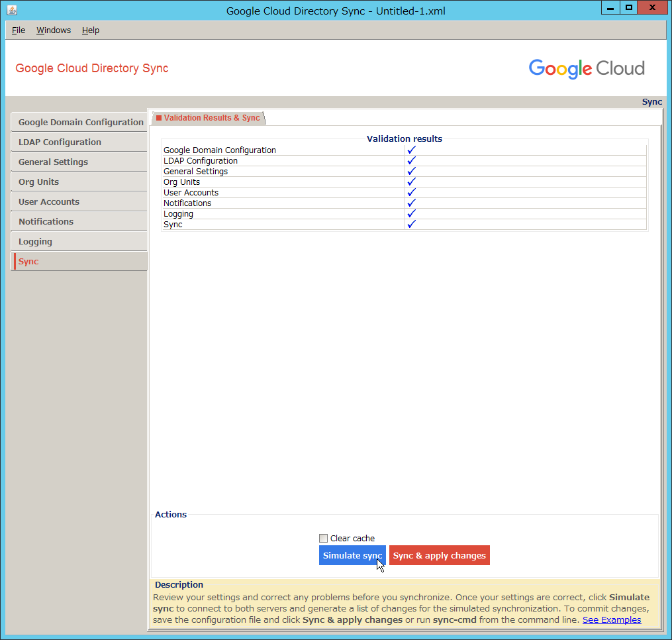Click the 'Actions' section label

[171, 514]
